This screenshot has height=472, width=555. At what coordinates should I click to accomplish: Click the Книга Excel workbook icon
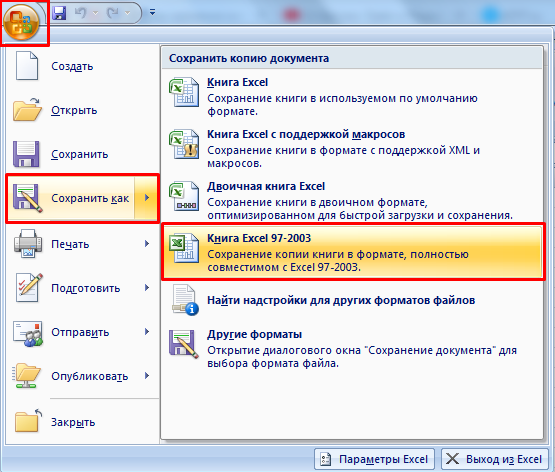(x=184, y=92)
